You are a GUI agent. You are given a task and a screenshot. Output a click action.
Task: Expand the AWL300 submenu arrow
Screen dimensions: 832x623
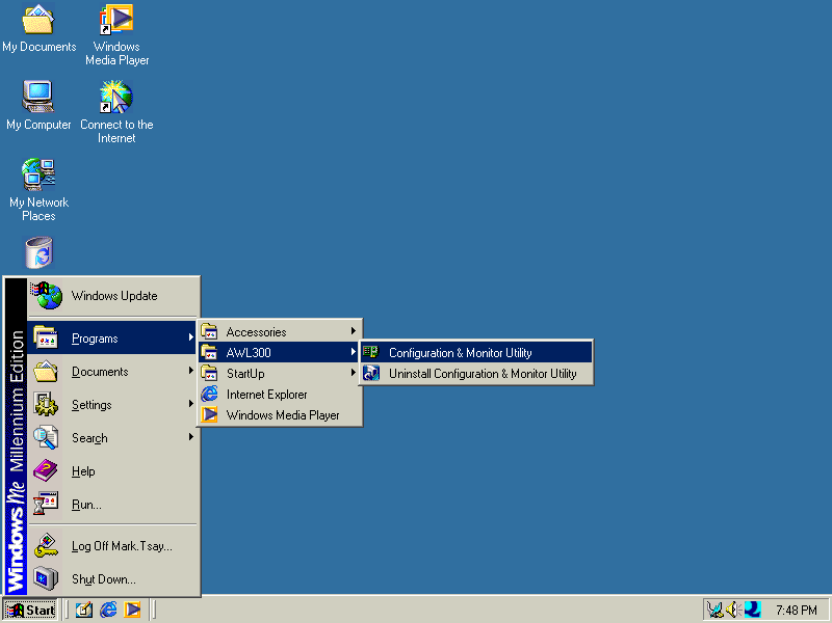353,351
